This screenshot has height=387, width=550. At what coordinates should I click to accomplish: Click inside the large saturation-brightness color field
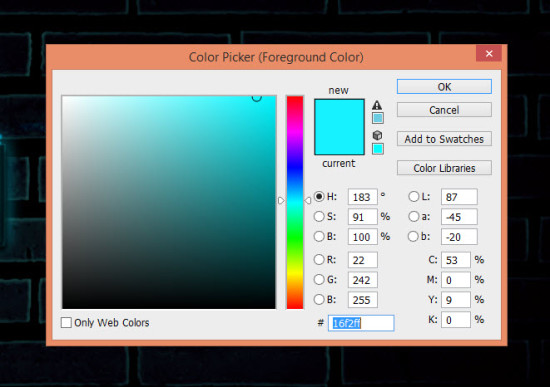pos(169,202)
